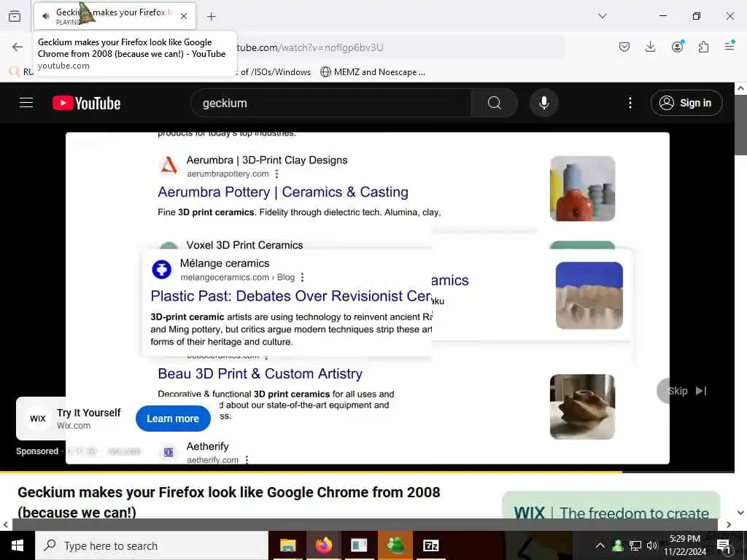
Task: Go back using the browser back arrow
Action: (18, 47)
